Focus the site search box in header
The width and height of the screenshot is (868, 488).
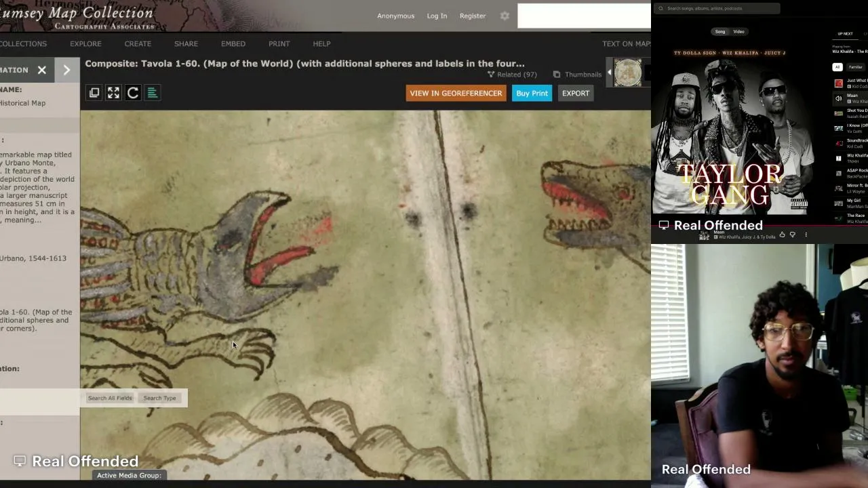584,16
